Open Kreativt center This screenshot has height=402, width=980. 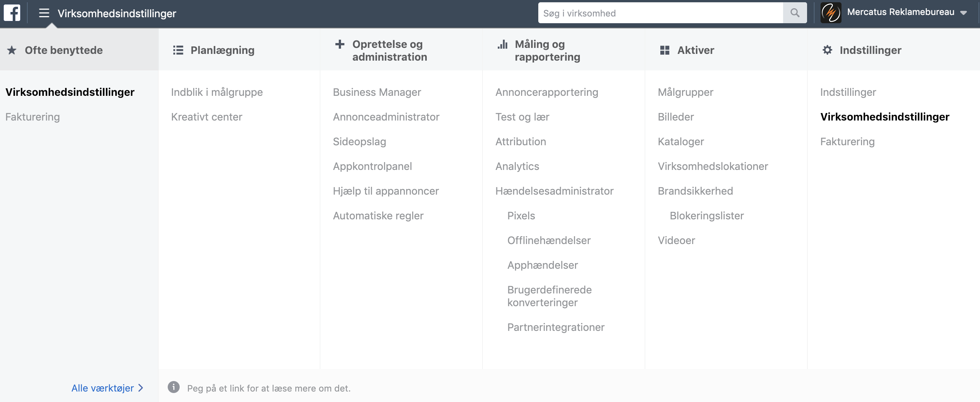coord(207,117)
